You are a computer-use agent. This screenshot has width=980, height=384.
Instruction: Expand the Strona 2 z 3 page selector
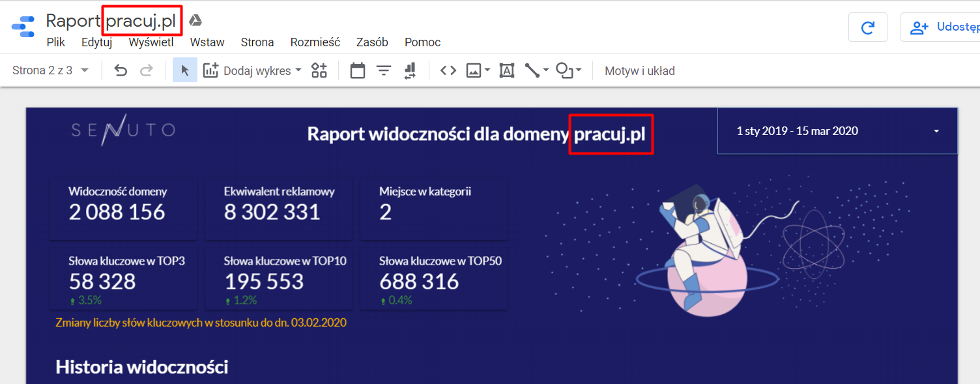click(x=51, y=70)
